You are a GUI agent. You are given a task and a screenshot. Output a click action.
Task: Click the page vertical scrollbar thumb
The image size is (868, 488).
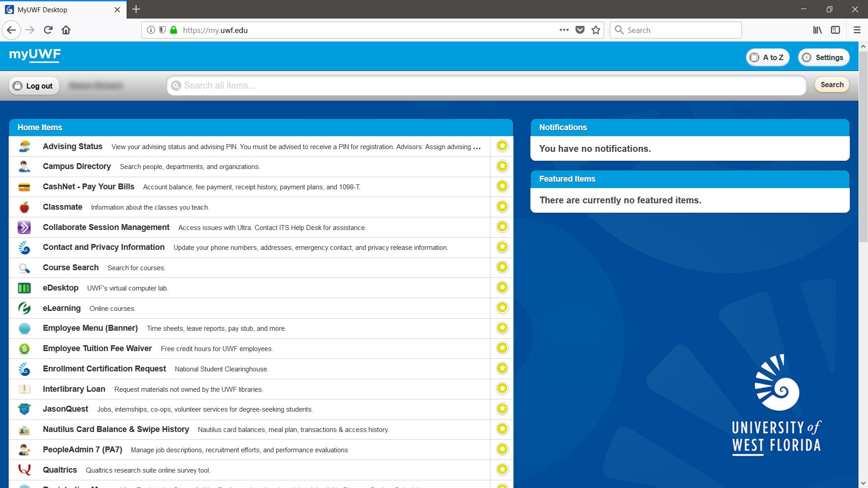point(863,147)
